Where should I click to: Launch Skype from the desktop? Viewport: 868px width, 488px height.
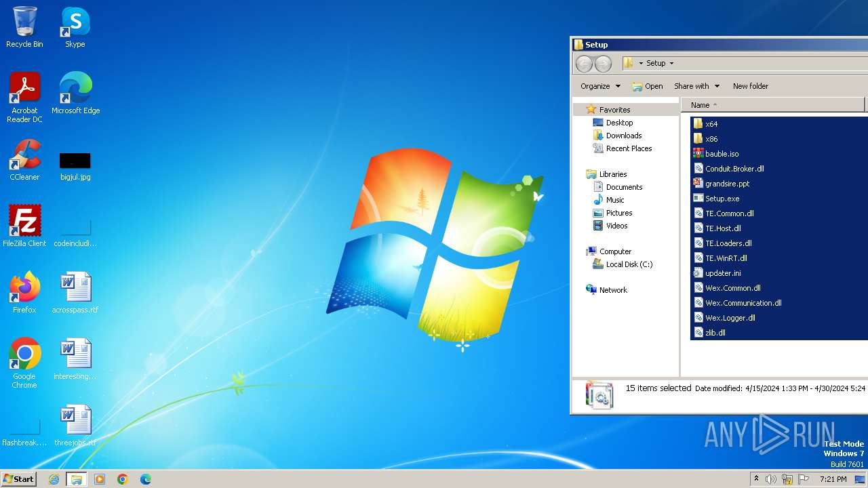[x=75, y=27]
